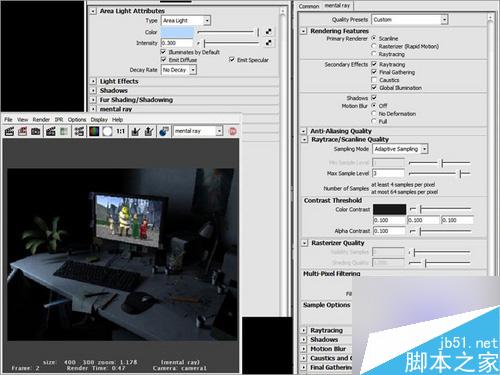Open the Sampling Mode dropdown

tap(400, 149)
